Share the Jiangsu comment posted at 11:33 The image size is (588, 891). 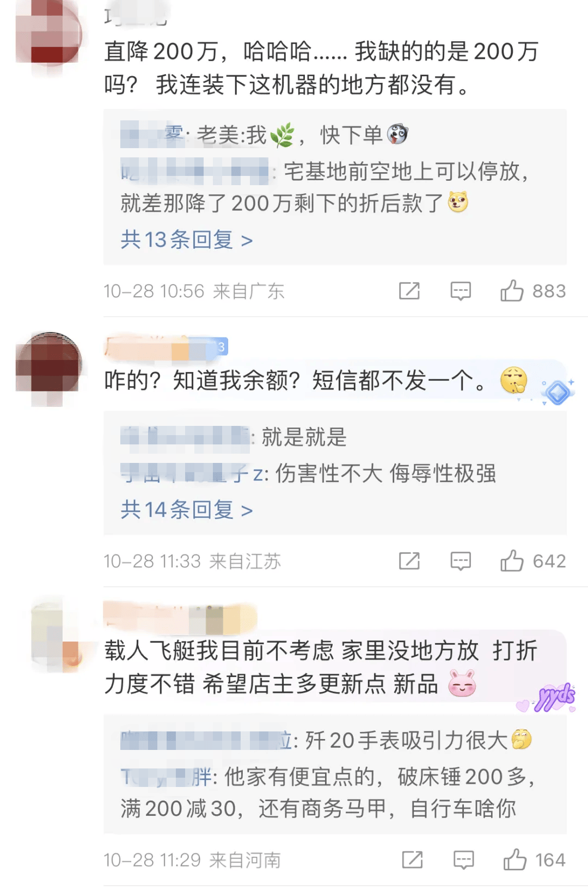(409, 560)
